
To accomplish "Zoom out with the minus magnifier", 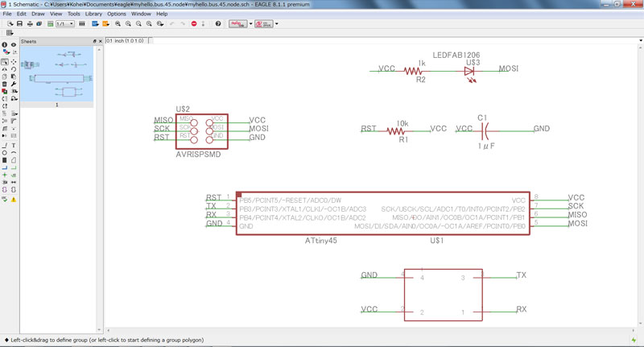I will coord(138,24).
